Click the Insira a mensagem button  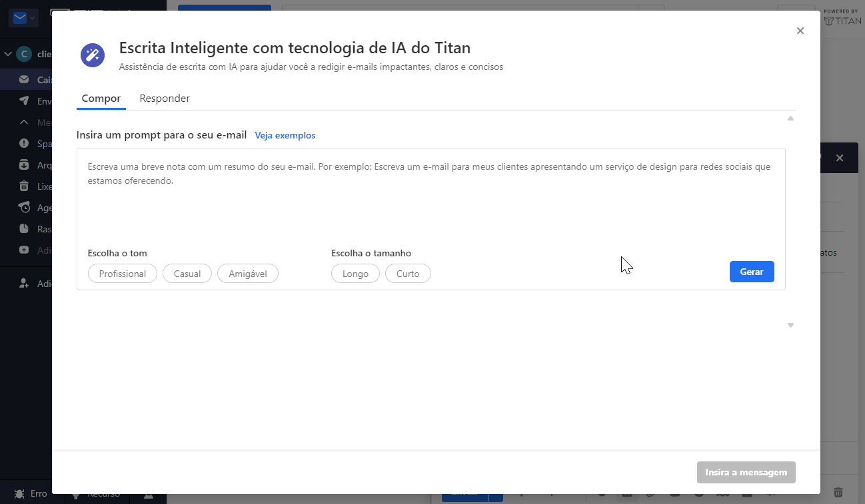pyautogui.click(x=746, y=472)
